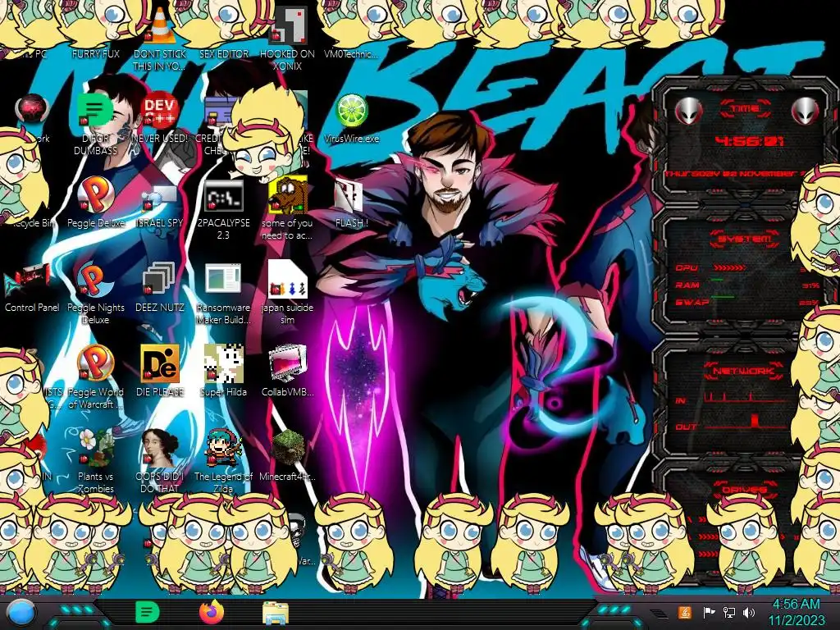Open the Minecraft4Fr grass block icon
The image size is (840, 630).
tap(288, 448)
